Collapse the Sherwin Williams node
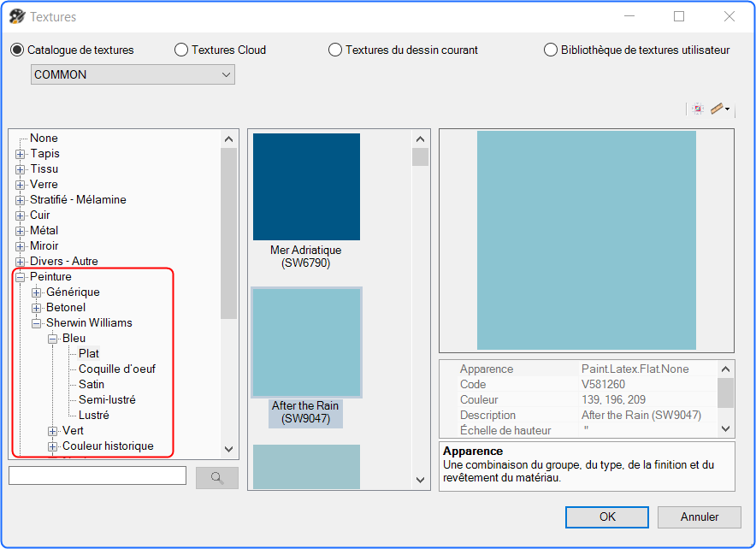 pos(37,324)
